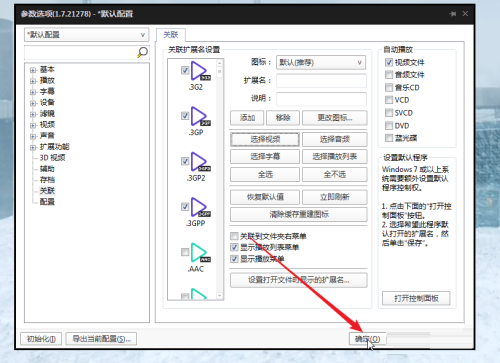Select 辅助 in settings tree
The height and width of the screenshot is (363, 500).
pos(47,169)
